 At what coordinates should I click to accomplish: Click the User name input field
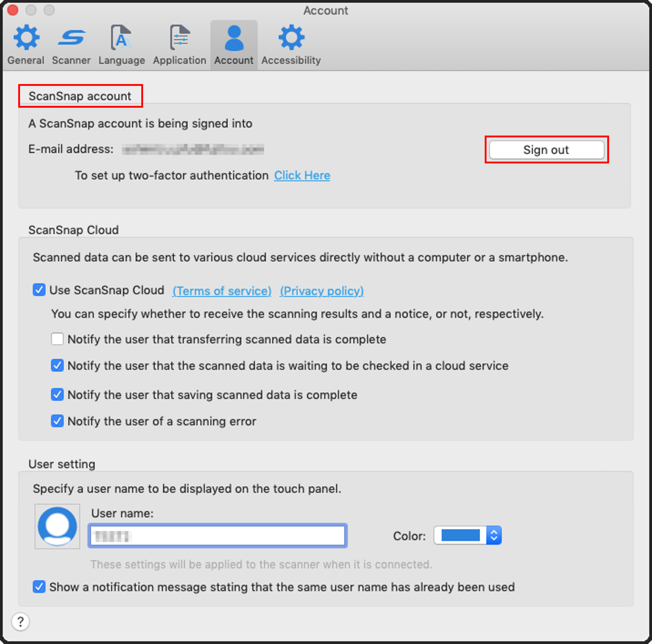(x=218, y=536)
